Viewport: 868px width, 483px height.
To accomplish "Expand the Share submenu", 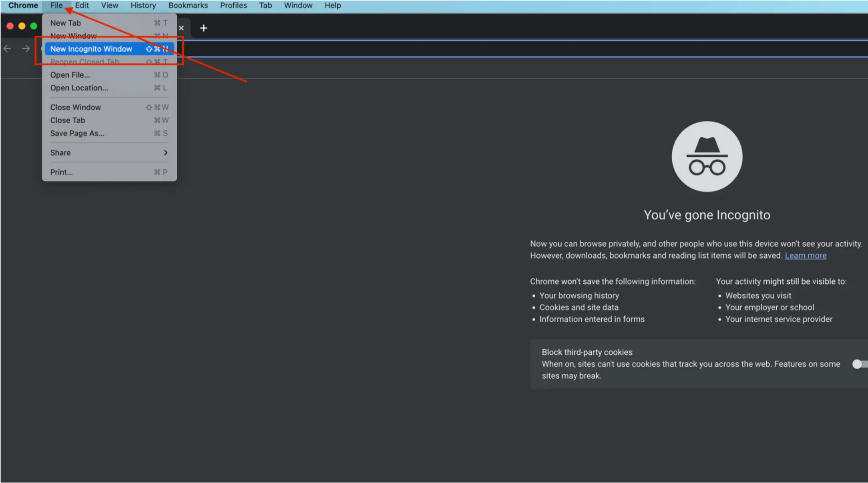I will coord(109,153).
